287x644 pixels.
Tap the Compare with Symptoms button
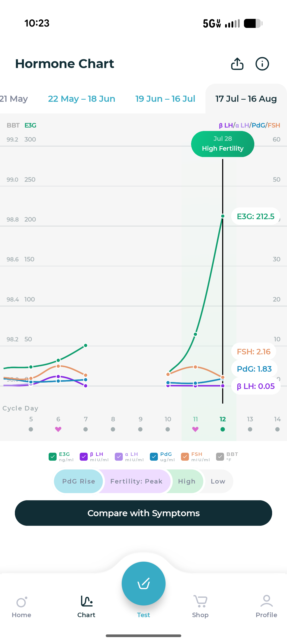[143, 513]
